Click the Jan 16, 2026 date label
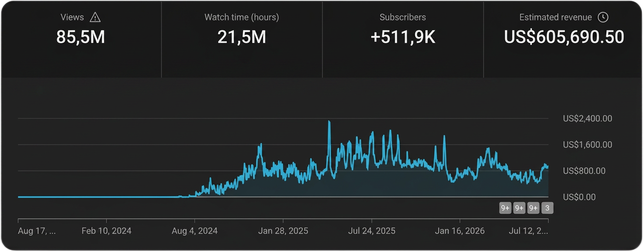 click(x=460, y=231)
